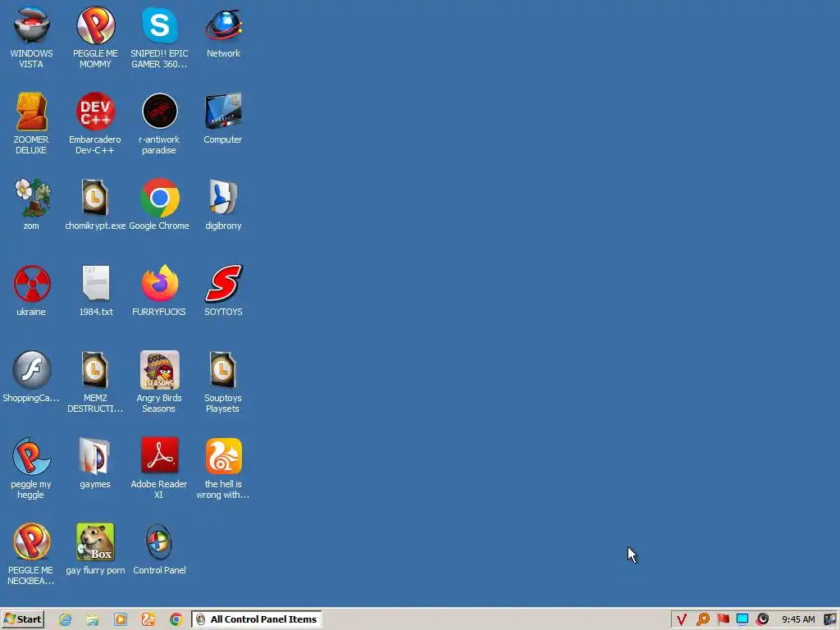Launch Internet Explorer from quick launch
The height and width of the screenshot is (630, 840).
tap(66, 620)
